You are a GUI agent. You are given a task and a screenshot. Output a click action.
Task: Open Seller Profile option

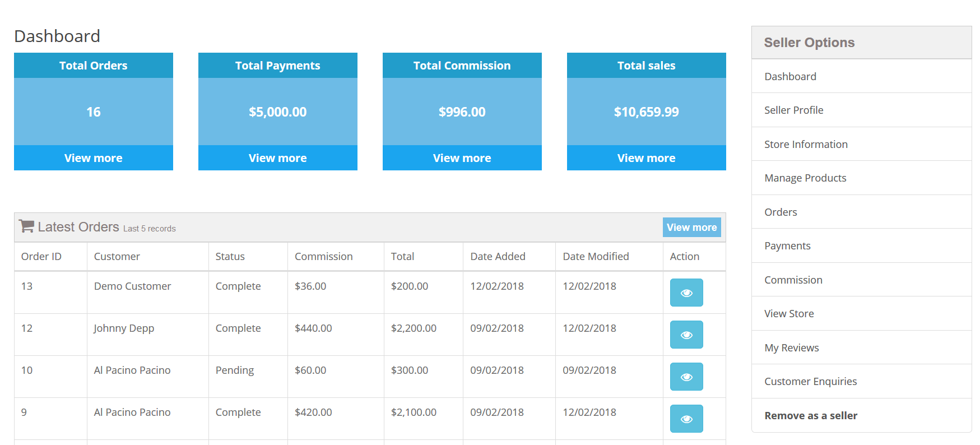[862, 110]
